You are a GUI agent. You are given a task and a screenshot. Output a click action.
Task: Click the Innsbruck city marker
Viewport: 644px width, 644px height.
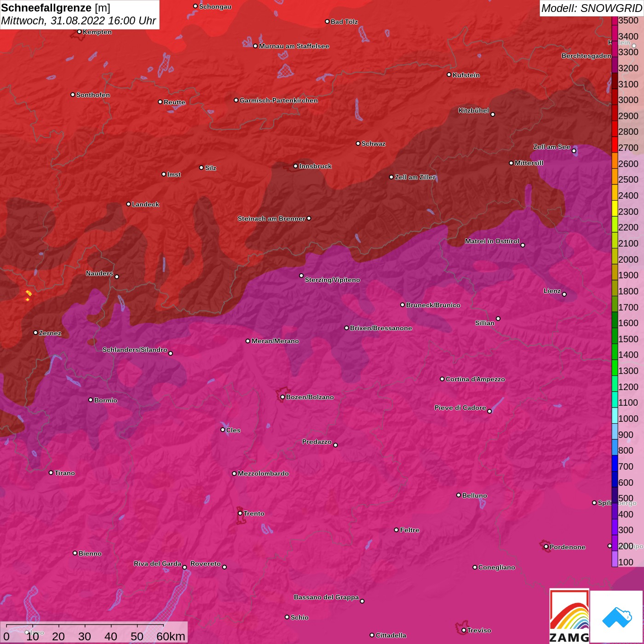pos(295,166)
